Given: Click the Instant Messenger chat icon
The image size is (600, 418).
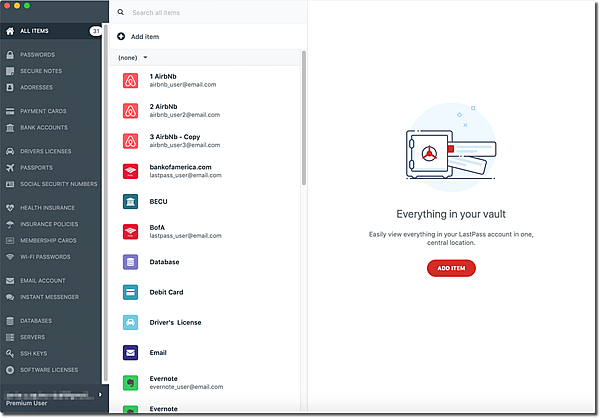Looking at the screenshot, I should (x=10, y=297).
